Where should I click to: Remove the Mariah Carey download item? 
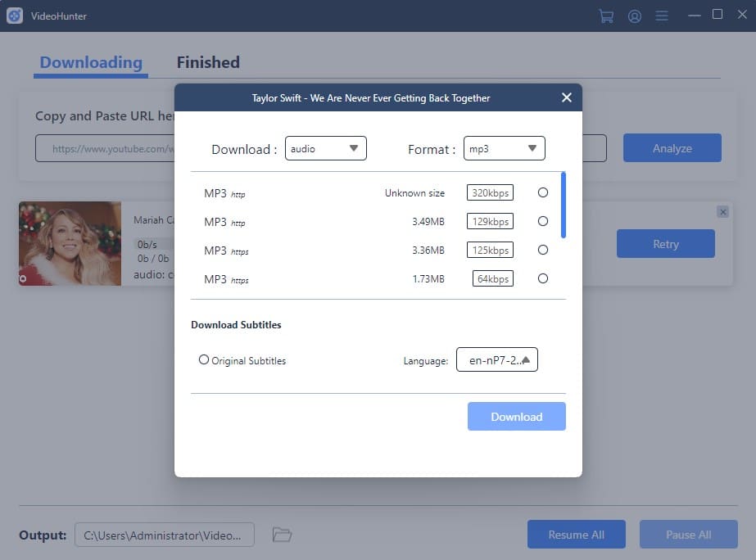(722, 212)
